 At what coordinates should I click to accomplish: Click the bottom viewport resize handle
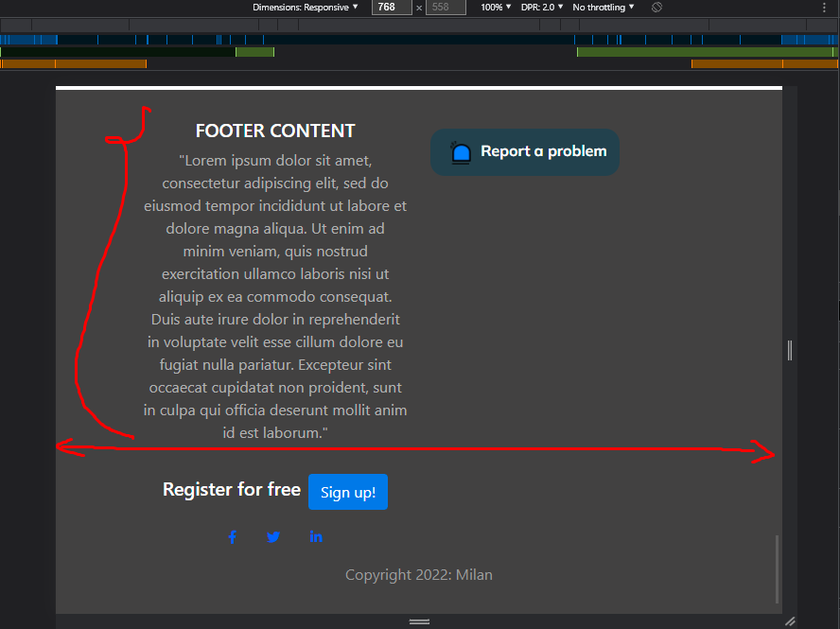pos(419,621)
